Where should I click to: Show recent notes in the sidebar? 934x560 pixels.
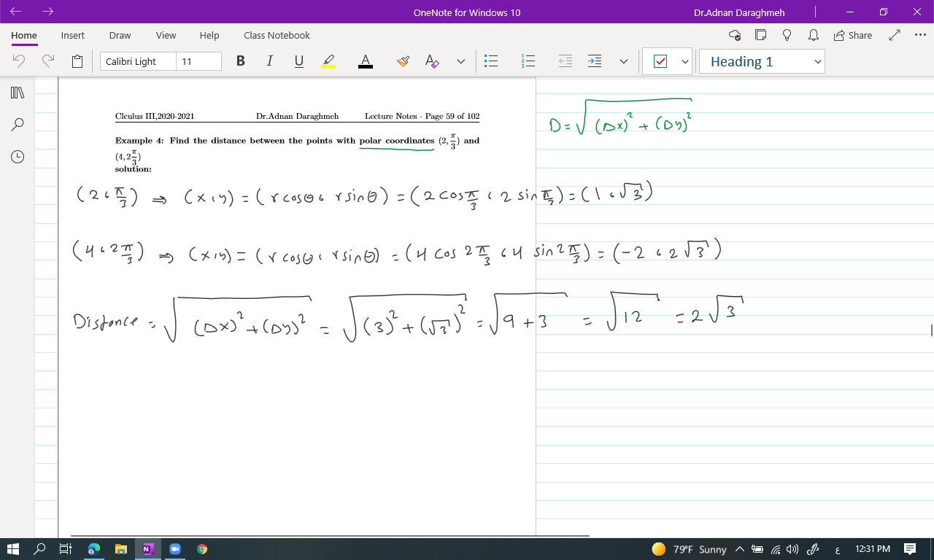[x=18, y=157]
